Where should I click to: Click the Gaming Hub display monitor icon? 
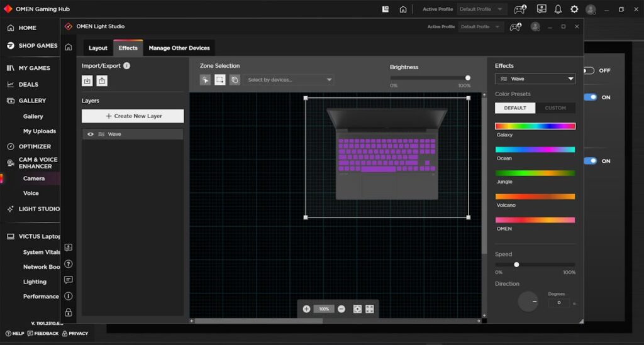coord(541,9)
